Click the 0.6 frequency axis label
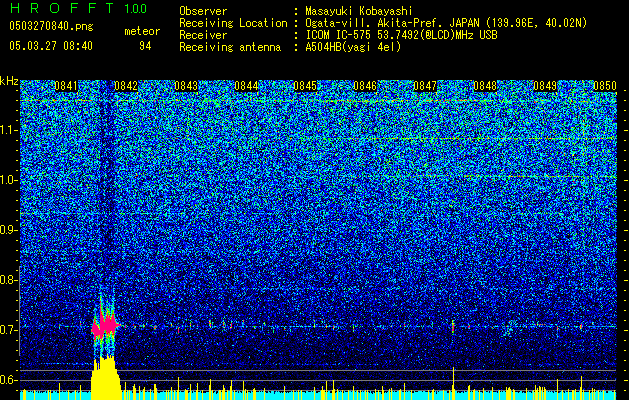The image size is (629, 400). [x=9, y=380]
